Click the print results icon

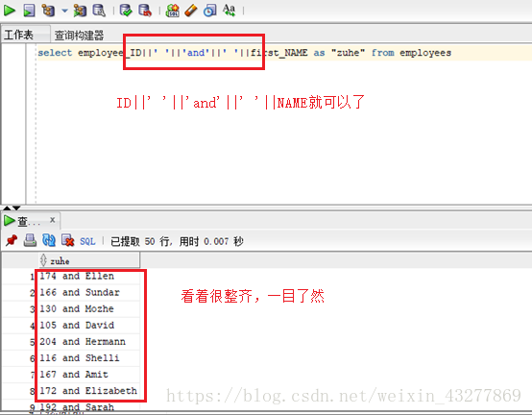[30, 240]
